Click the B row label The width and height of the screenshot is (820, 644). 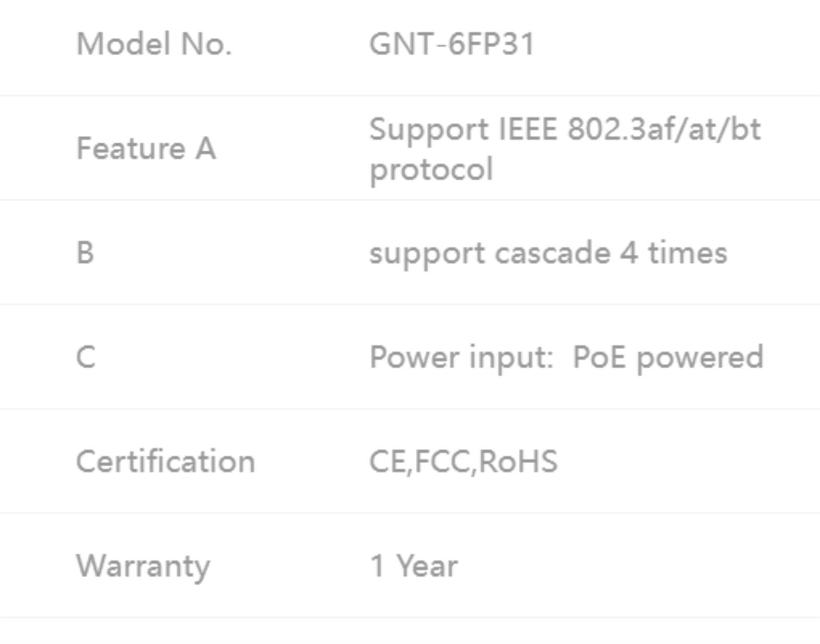(85, 253)
